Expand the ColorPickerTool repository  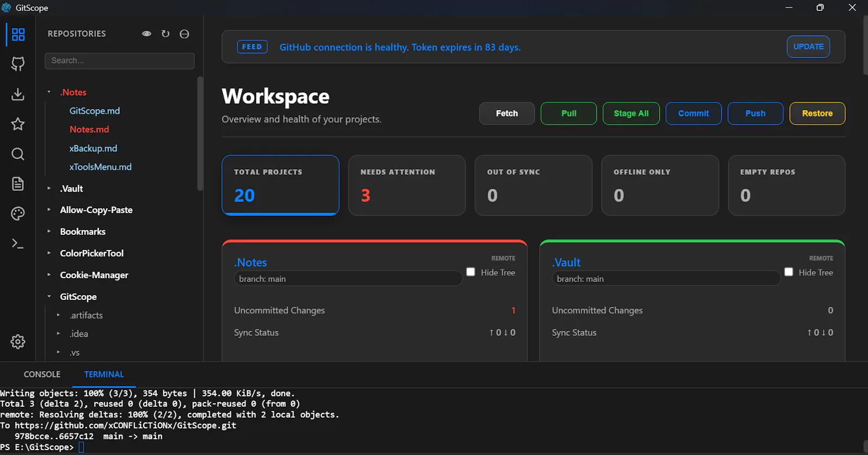pos(49,253)
